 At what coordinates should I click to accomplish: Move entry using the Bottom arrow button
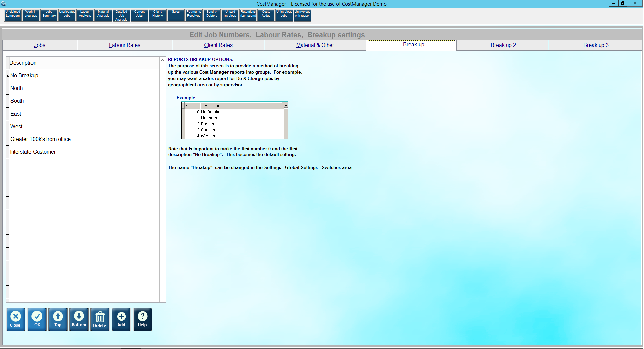pyautogui.click(x=79, y=320)
